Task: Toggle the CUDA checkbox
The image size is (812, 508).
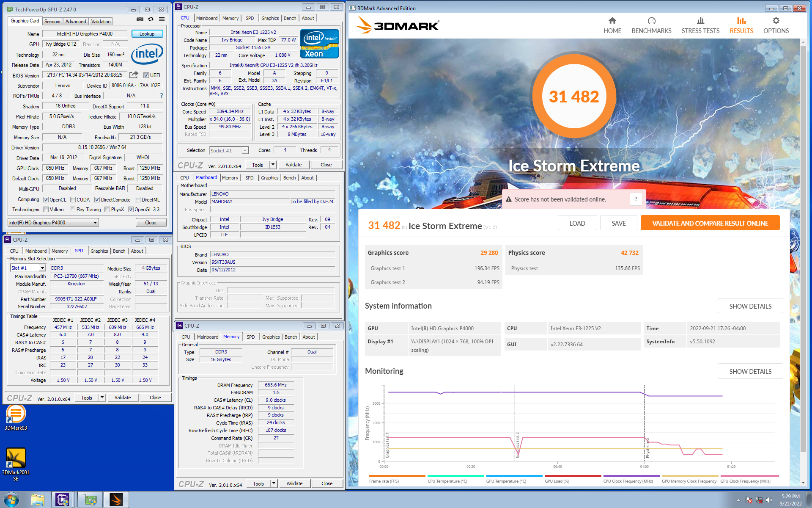Action: [x=73, y=200]
